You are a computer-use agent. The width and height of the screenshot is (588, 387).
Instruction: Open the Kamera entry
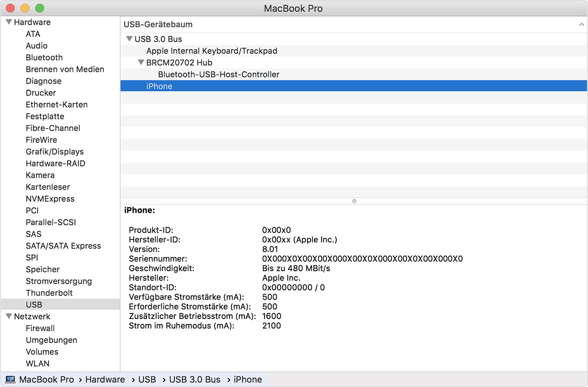tap(40, 175)
